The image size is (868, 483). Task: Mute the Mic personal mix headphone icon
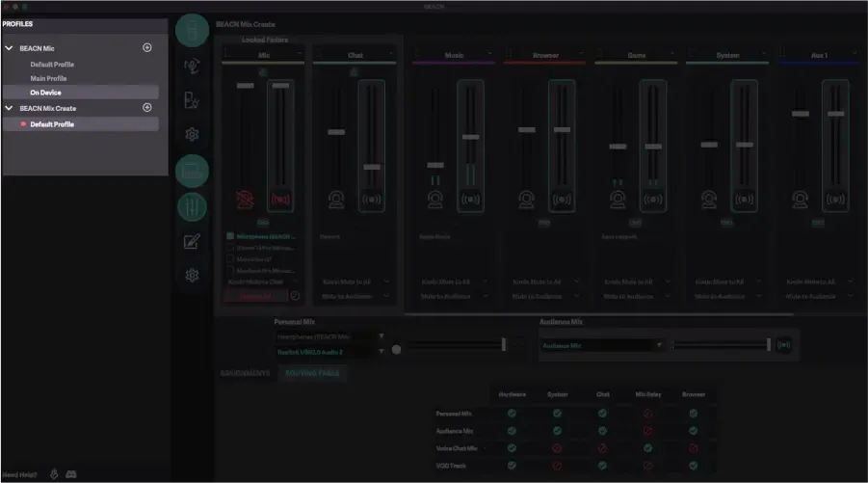(x=245, y=200)
